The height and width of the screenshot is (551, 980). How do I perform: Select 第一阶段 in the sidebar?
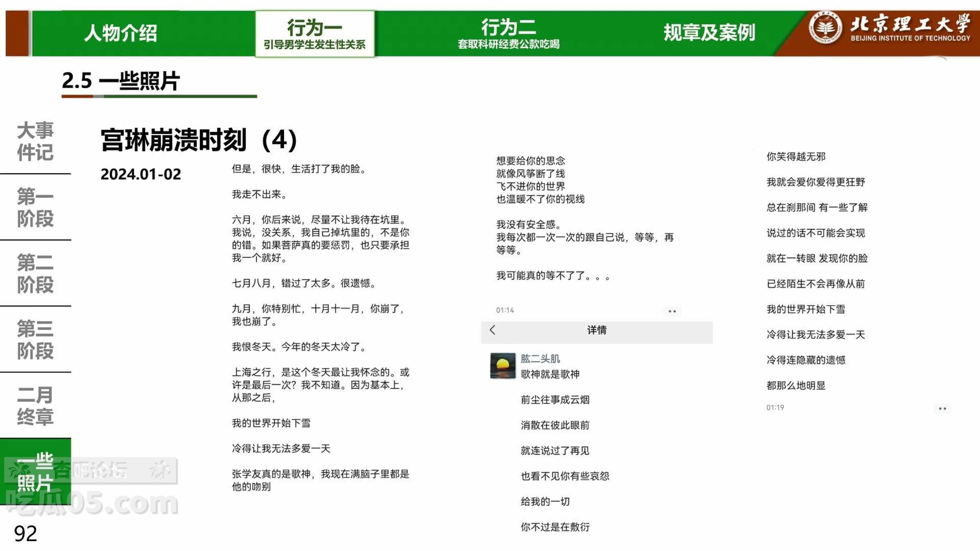coord(35,207)
